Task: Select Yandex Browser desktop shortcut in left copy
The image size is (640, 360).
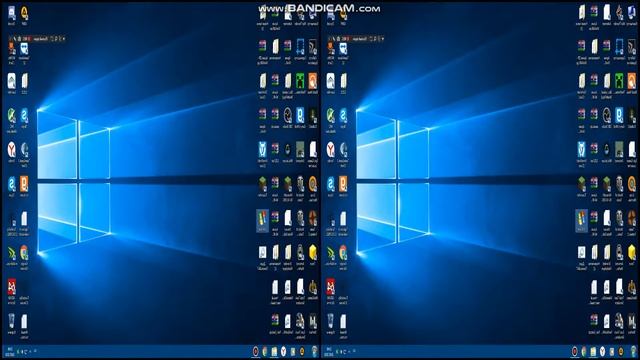Action: [11, 150]
